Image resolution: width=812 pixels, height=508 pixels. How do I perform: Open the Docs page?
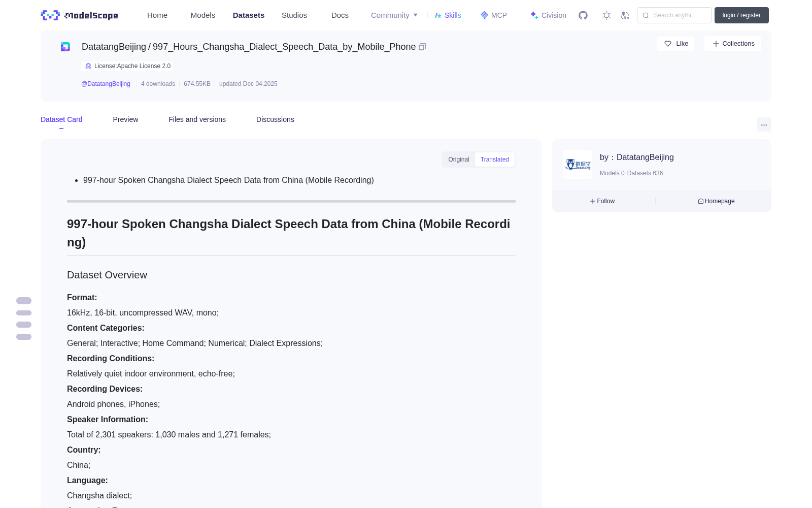(x=340, y=15)
